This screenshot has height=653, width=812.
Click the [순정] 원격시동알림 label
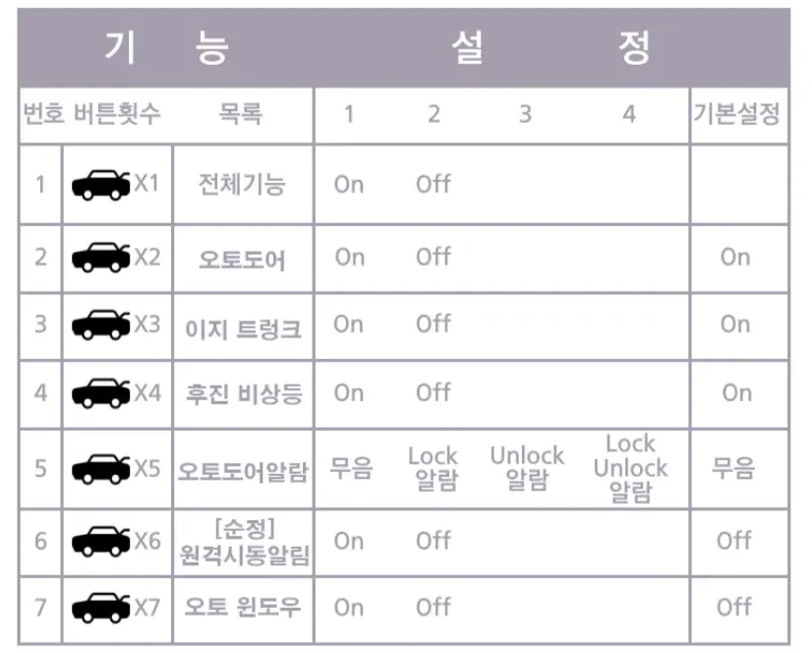[244, 542]
